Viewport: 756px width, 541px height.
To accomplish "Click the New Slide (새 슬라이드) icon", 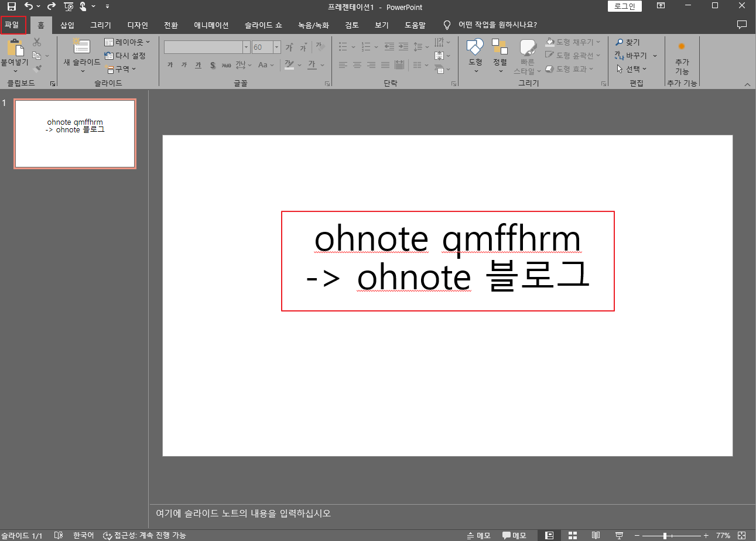I will (x=81, y=47).
